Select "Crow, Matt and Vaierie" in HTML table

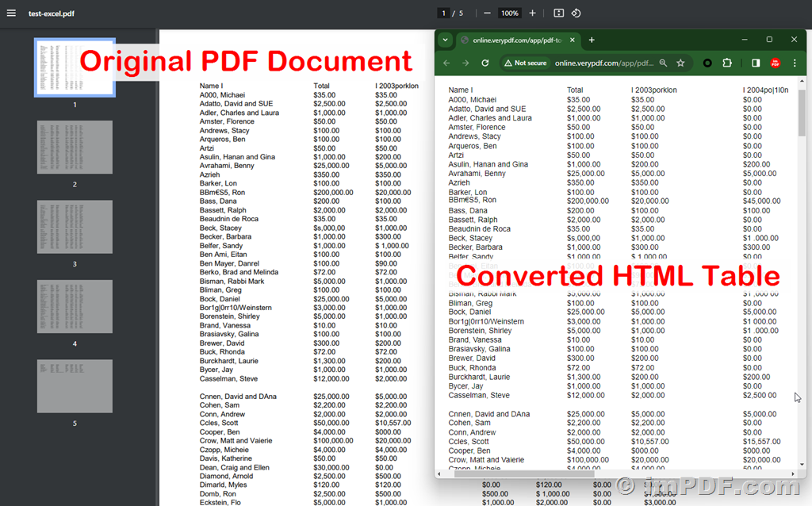(x=486, y=460)
